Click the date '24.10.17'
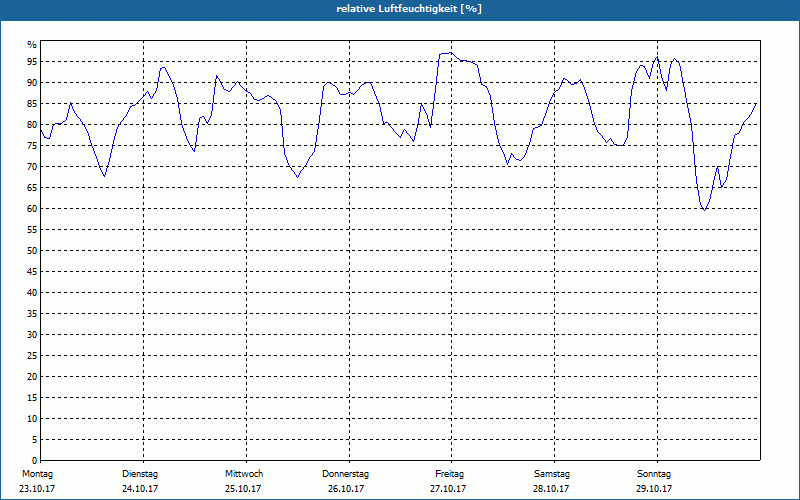Image resolution: width=800 pixels, height=500 pixels. point(140,489)
